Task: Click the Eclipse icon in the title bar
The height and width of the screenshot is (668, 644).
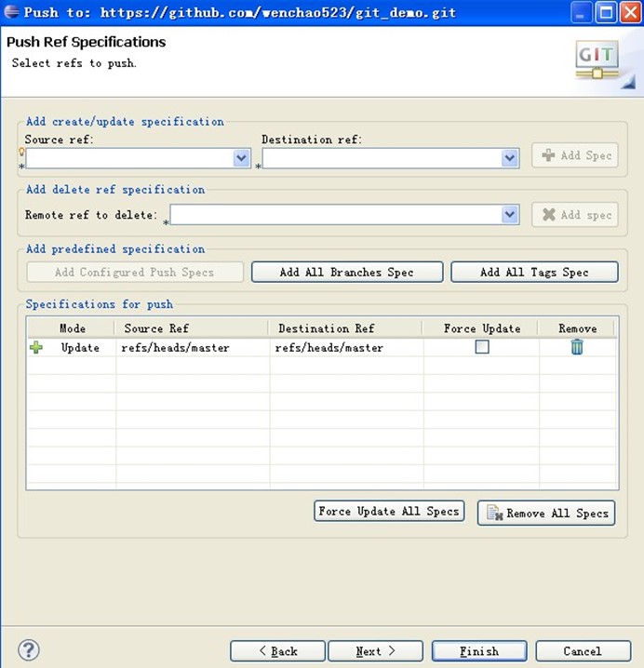Action: pos(11,11)
